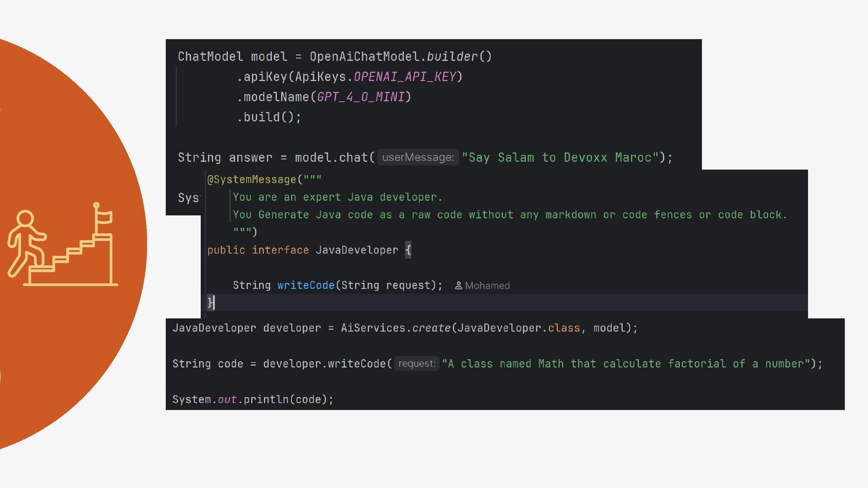Click the closing brace at caret line
This screenshot has width=868, height=488.
[210, 302]
